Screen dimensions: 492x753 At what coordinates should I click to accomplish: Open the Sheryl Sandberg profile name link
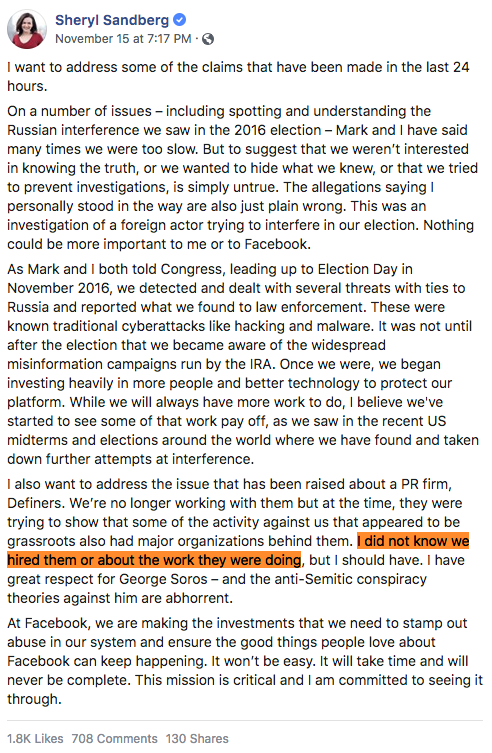112,20
